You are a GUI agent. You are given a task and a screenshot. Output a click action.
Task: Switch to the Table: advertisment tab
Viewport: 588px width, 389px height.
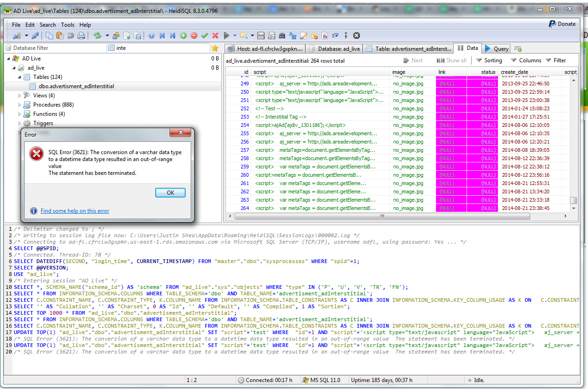409,48
